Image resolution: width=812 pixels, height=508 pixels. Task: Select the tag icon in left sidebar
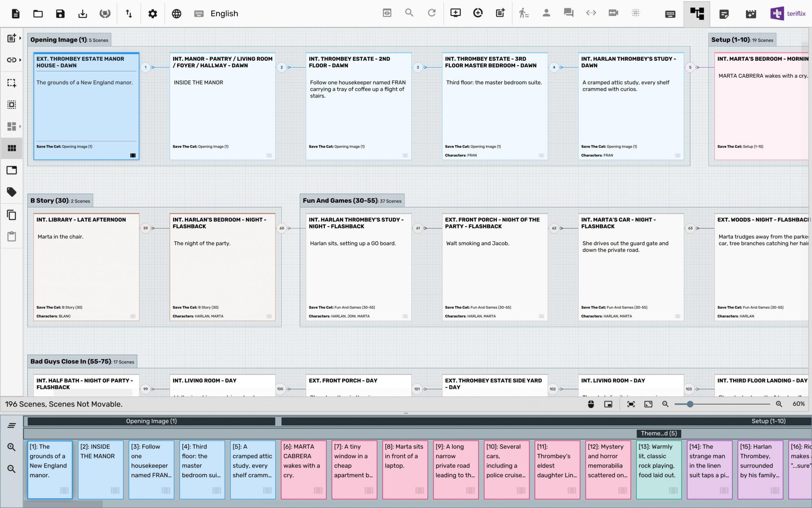click(11, 192)
